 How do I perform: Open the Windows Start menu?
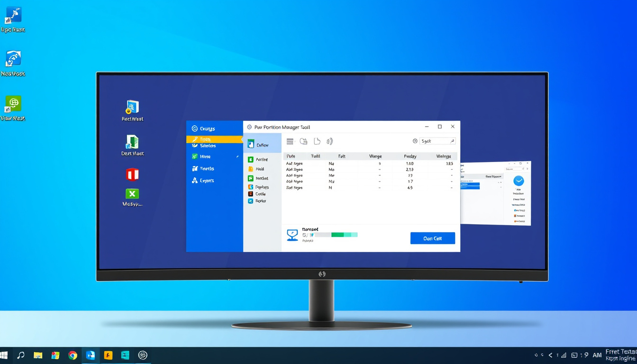click(4, 355)
